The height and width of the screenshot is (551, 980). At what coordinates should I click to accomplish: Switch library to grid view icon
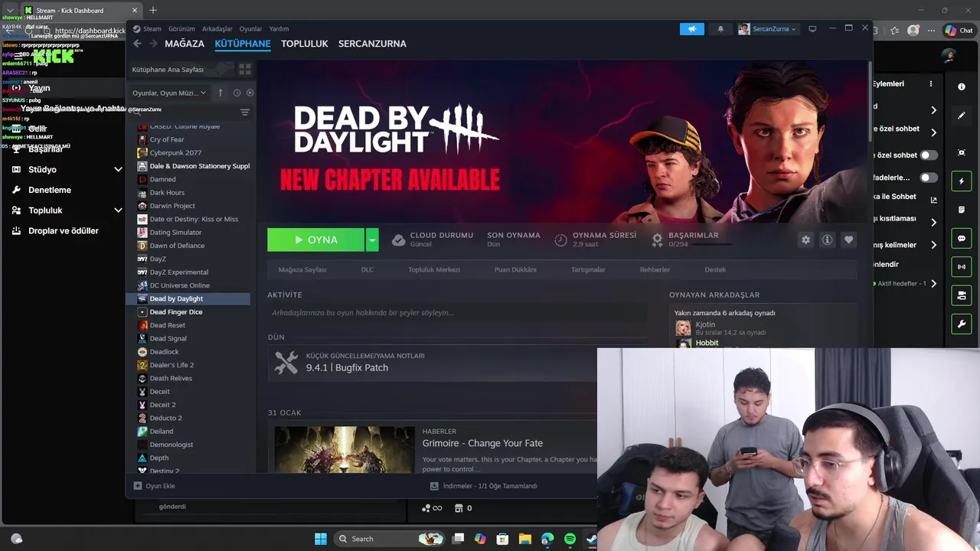tap(245, 69)
